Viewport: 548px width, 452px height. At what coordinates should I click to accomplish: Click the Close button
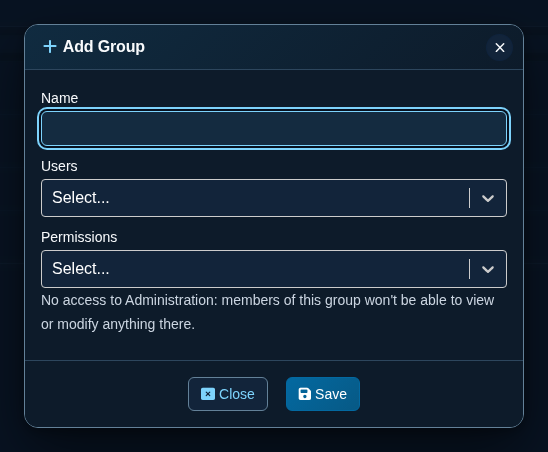tap(228, 394)
